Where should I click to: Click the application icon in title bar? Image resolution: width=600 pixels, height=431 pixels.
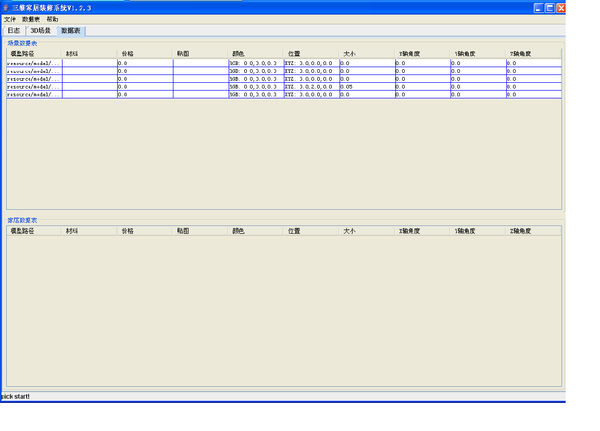5,7
